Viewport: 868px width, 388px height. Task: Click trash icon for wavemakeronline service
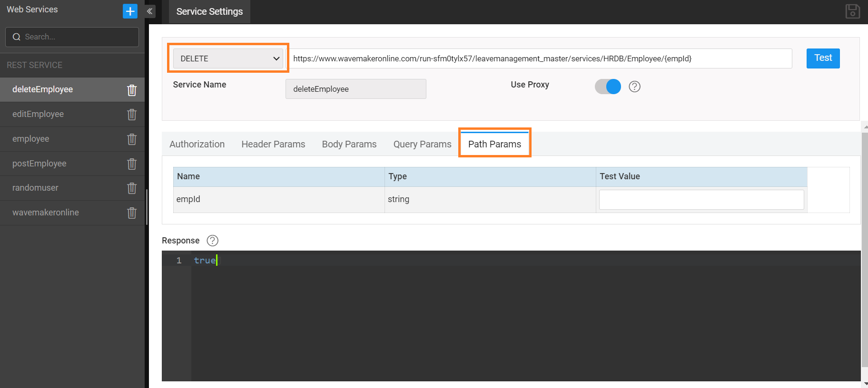(x=132, y=213)
